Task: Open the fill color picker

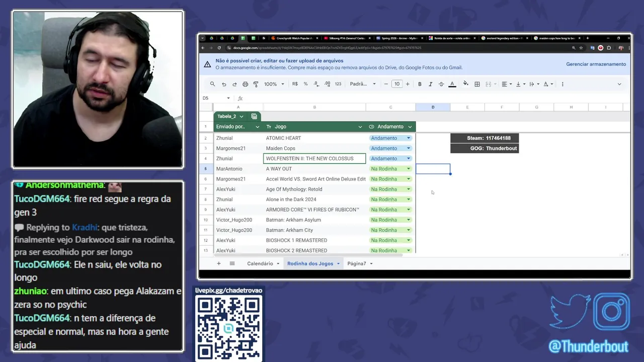Action: pyautogui.click(x=465, y=84)
